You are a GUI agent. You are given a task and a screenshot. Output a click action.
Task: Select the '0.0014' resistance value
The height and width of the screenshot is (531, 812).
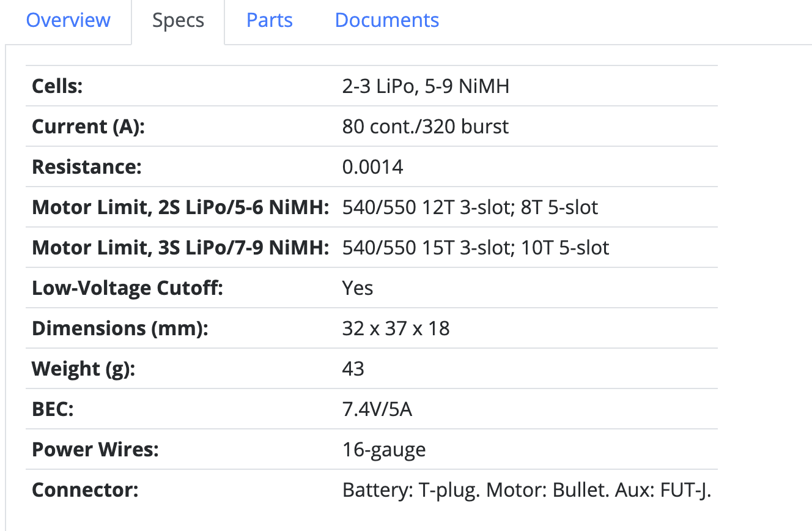coord(372,167)
